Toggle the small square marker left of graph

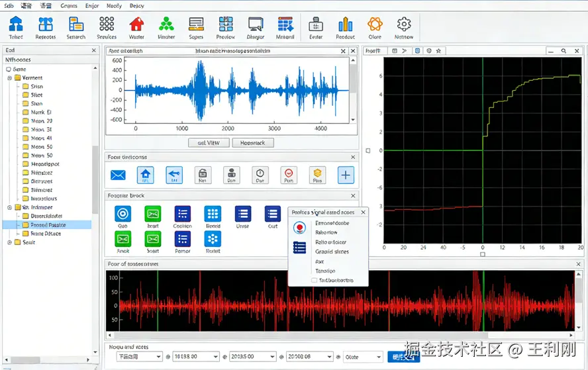[x=368, y=150]
